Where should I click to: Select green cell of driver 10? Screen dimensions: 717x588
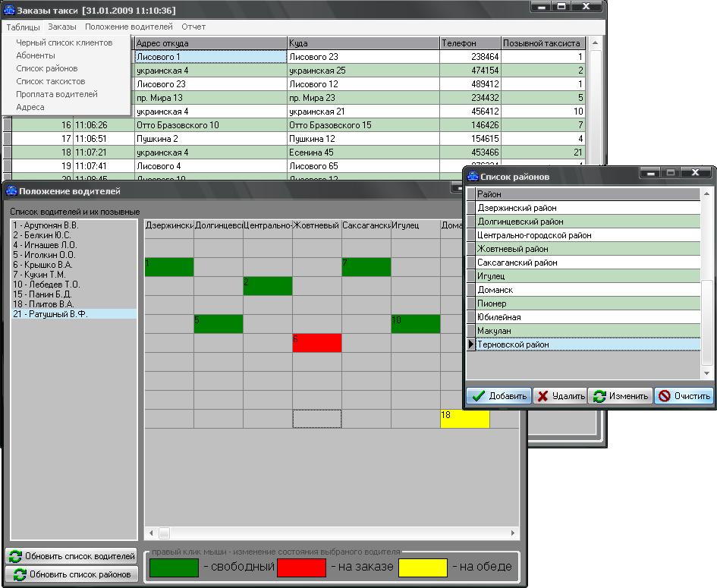pos(416,324)
